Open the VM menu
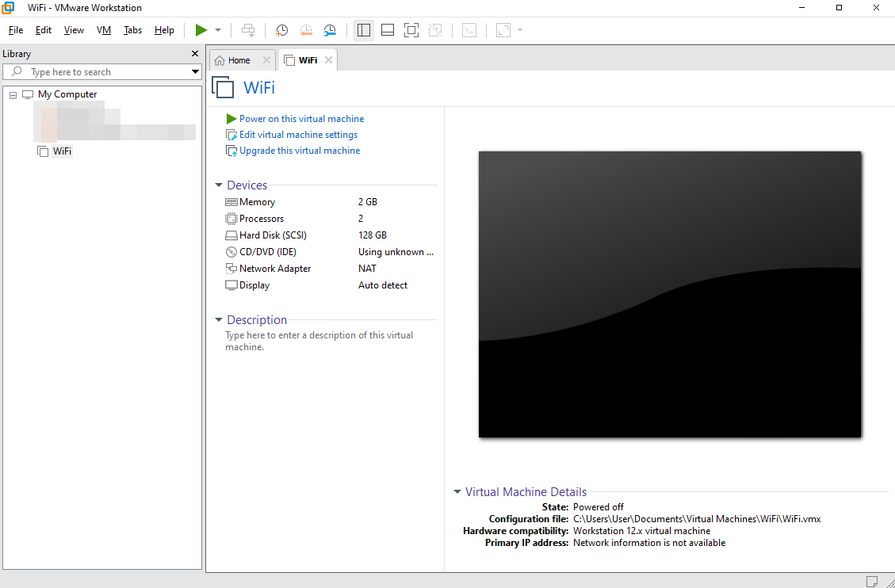This screenshot has width=895, height=588. [104, 30]
